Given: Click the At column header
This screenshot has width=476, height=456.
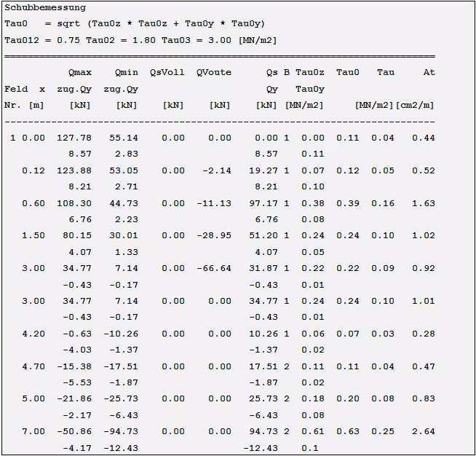Looking at the screenshot, I should coord(429,73).
